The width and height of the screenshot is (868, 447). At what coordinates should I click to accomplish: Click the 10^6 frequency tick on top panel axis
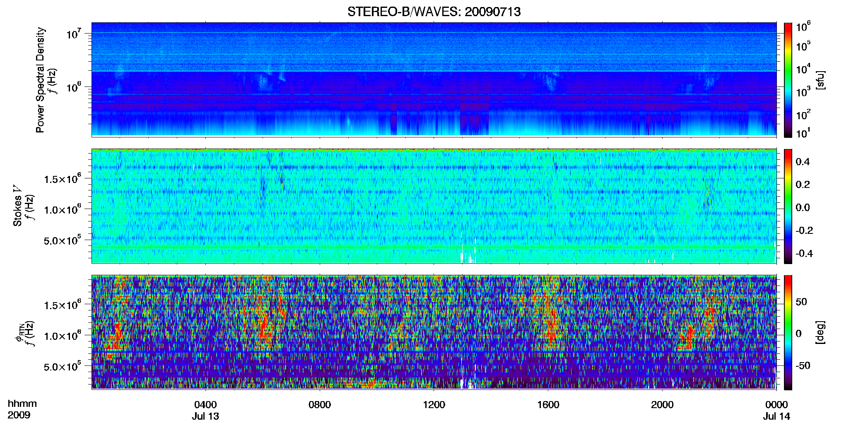click(74, 87)
